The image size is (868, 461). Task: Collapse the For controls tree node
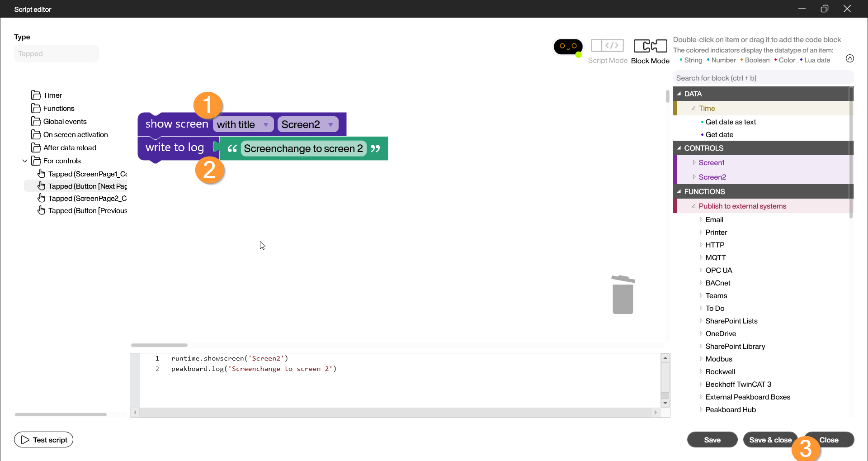[x=25, y=161]
